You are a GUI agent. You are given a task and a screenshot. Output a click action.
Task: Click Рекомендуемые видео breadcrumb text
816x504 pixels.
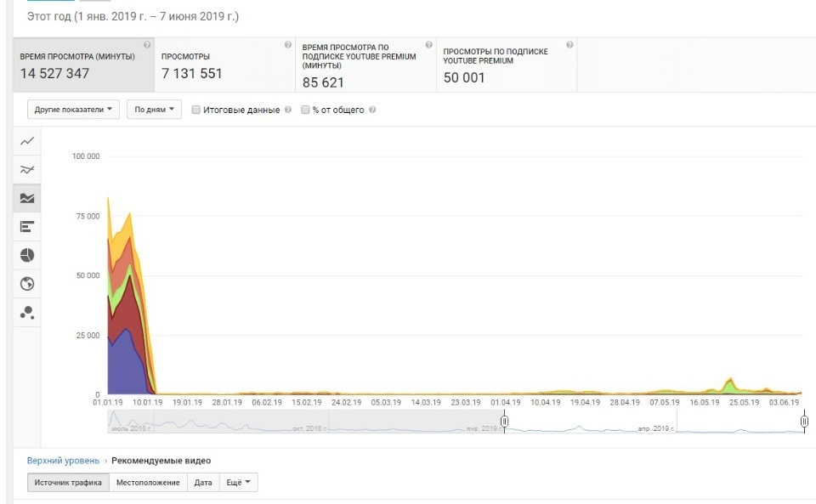tap(161, 461)
